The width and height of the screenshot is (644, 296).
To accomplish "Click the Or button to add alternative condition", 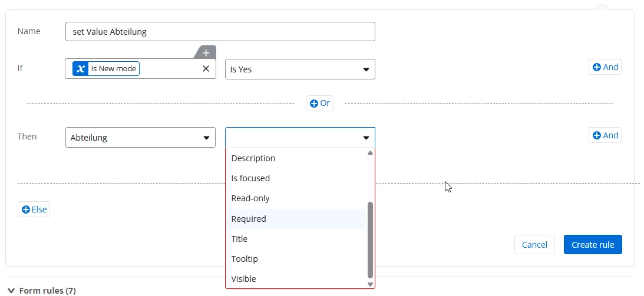I will click(320, 103).
